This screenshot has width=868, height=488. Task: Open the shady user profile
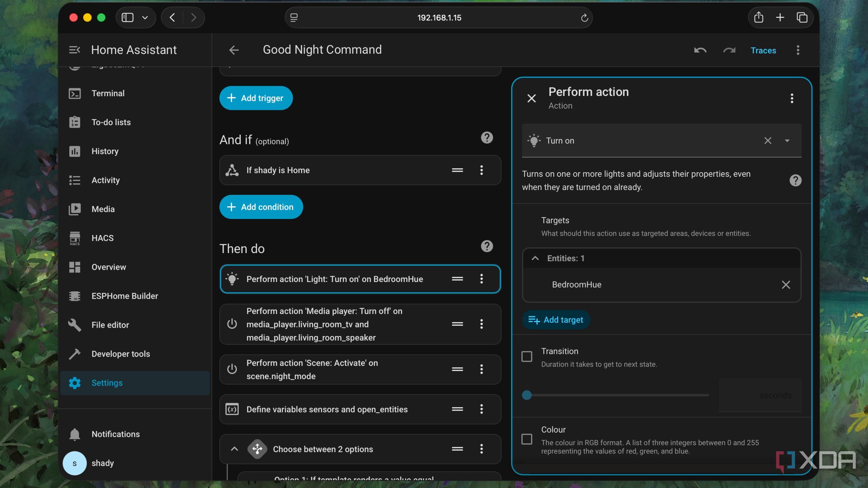(x=135, y=463)
